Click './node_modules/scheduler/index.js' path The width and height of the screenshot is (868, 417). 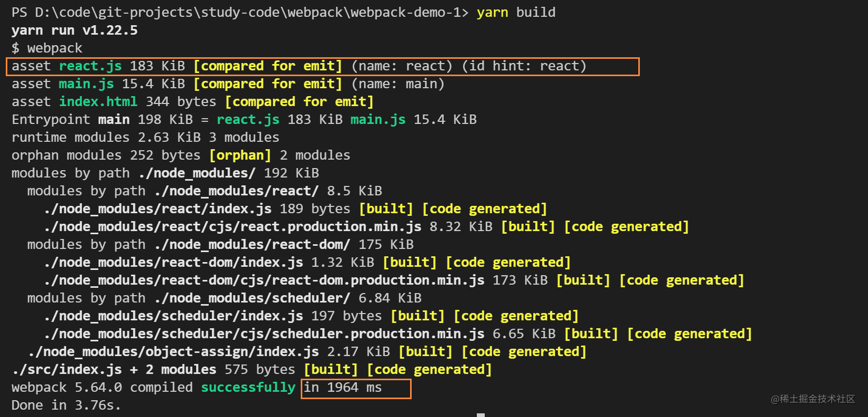(173, 316)
